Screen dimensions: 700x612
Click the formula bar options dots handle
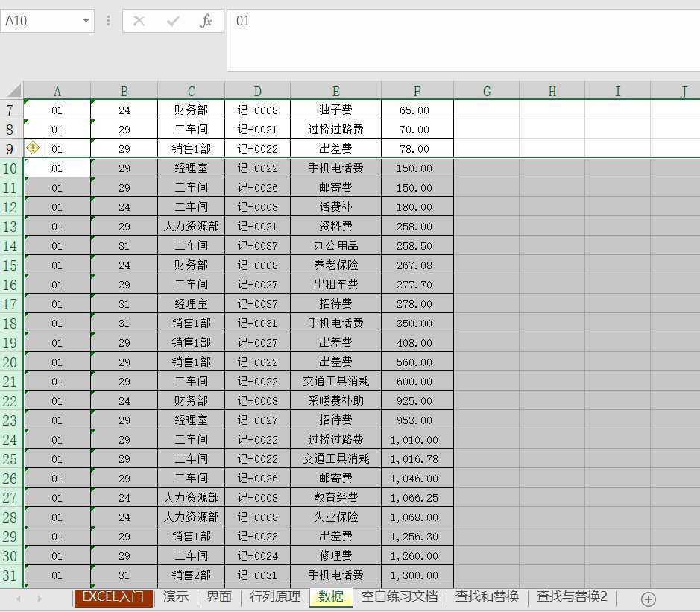(x=109, y=21)
